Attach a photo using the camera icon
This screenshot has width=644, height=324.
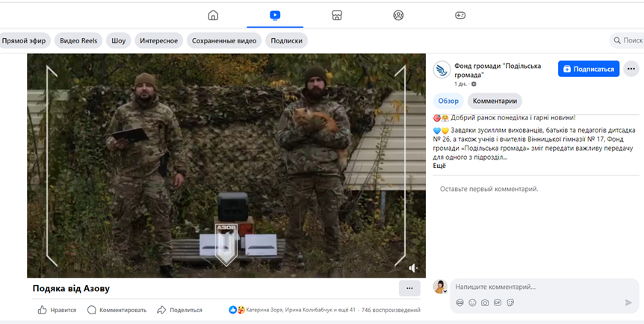coord(485,302)
